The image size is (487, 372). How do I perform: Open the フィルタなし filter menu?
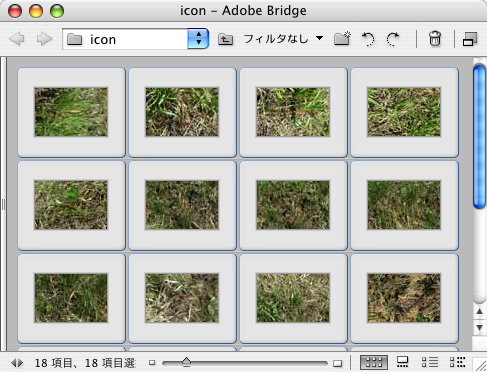pos(283,39)
